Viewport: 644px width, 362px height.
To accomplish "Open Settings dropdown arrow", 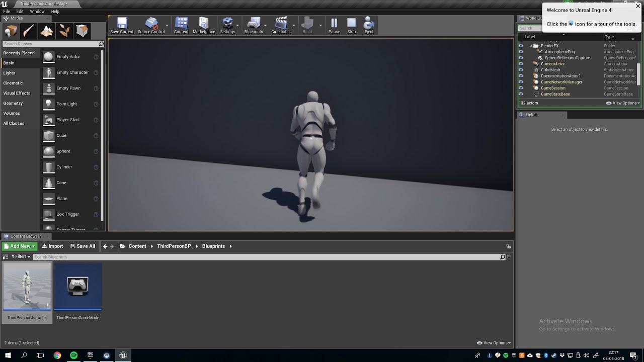I will 237,26.
